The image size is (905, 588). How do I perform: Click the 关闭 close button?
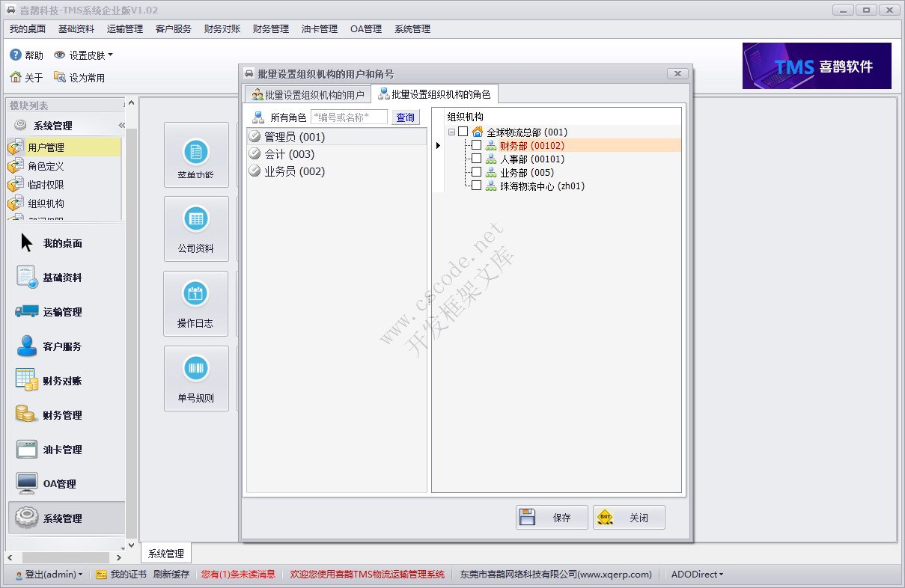629,518
